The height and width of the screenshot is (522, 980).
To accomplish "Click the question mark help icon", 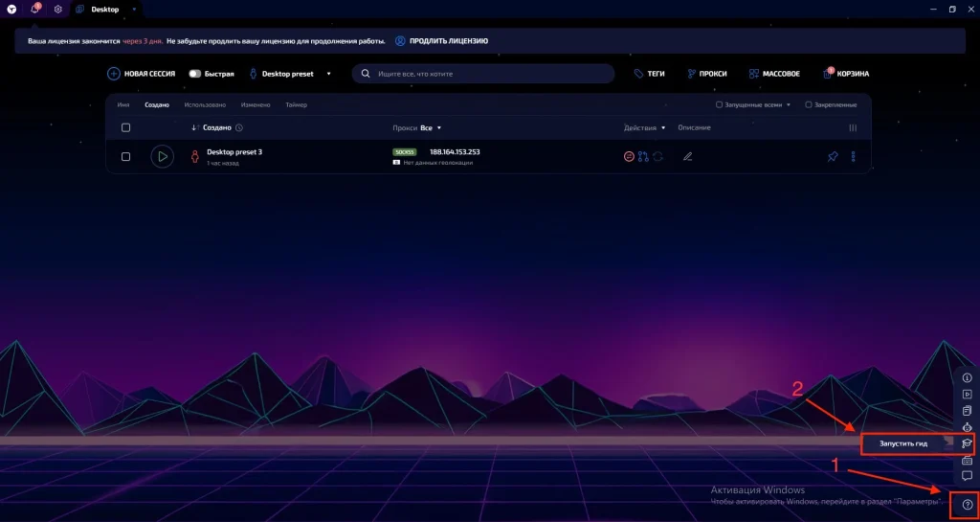I will point(967,505).
